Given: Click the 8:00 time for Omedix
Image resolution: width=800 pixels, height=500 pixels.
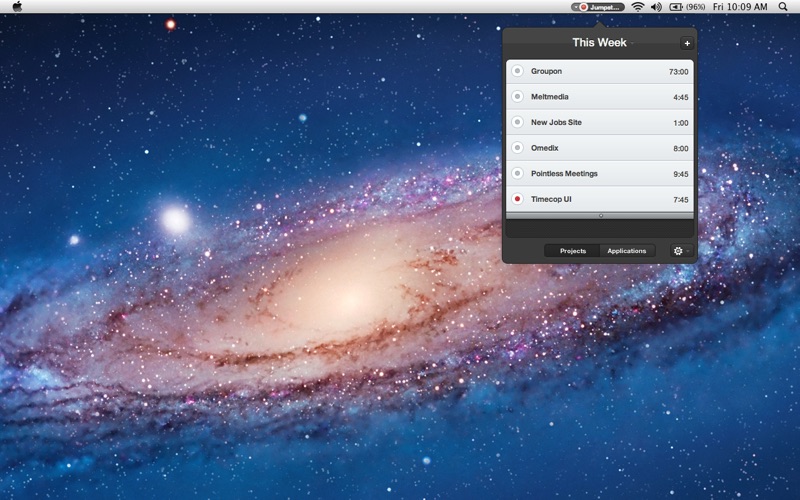Looking at the screenshot, I should [681, 148].
